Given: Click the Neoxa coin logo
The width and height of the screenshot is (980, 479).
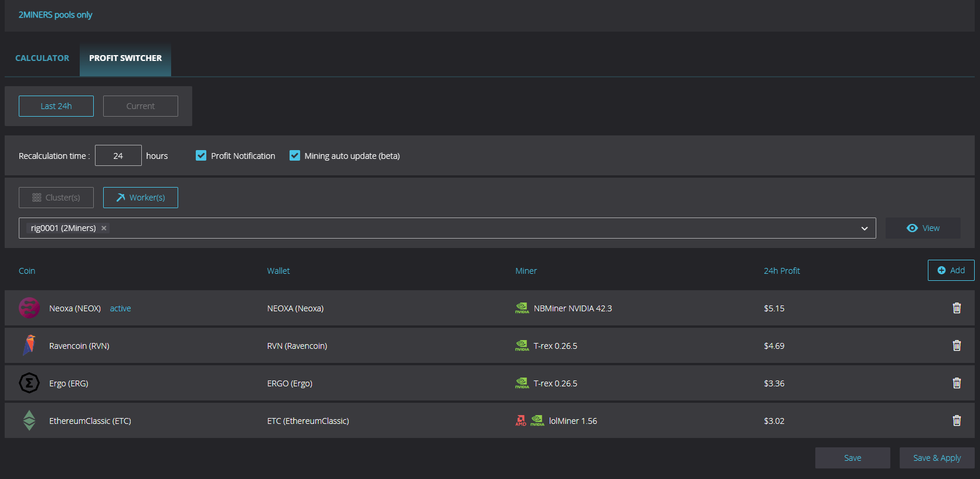Looking at the screenshot, I should pyautogui.click(x=29, y=308).
